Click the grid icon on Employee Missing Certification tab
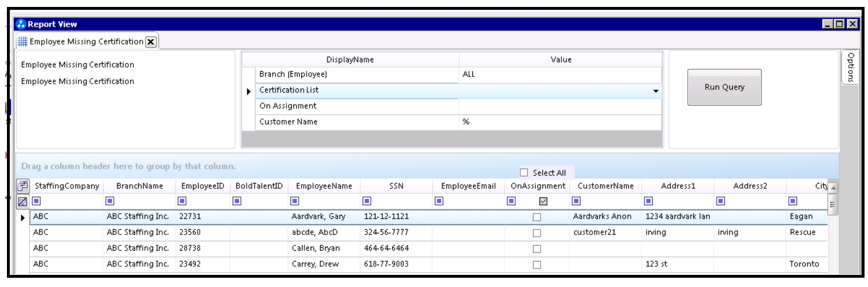The height and width of the screenshot is (287, 868). [23, 42]
